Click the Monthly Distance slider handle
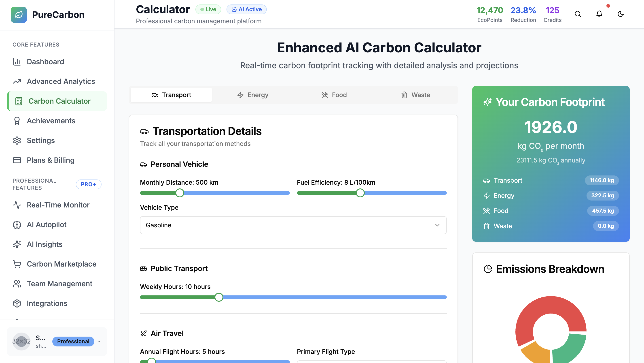The image size is (644, 363). click(180, 193)
